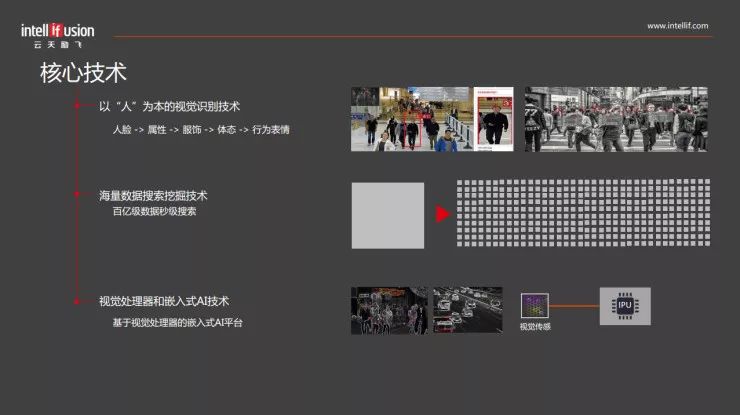740x415 pixels.
Task: Select the 核心技术 title
Action: point(84,73)
